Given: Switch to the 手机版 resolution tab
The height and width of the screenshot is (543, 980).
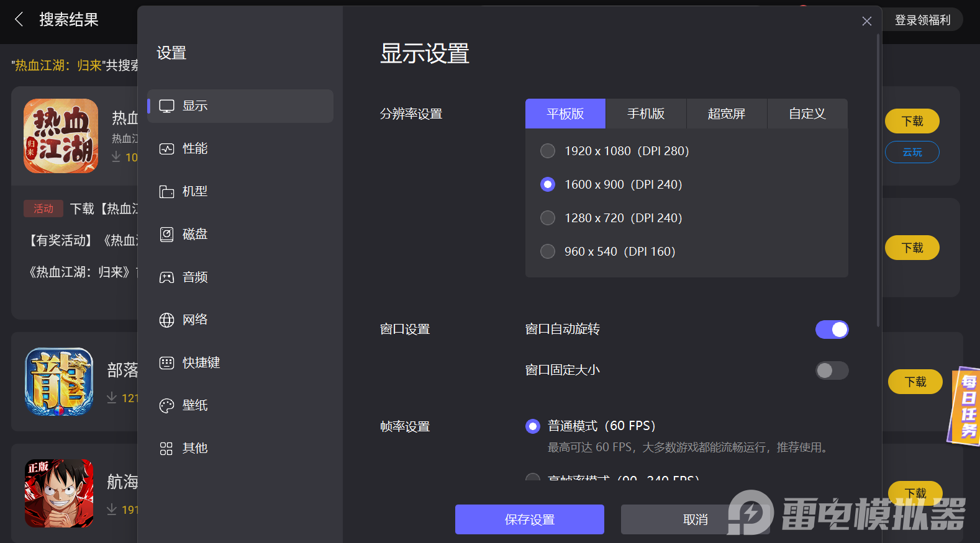Looking at the screenshot, I should click(646, 114).
